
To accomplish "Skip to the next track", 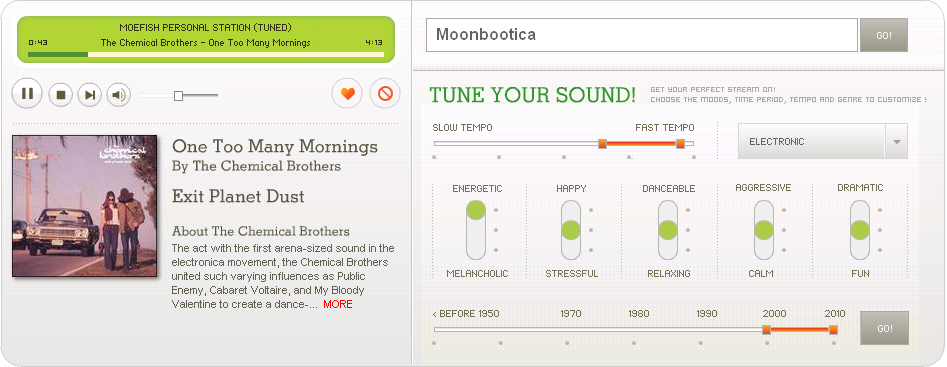I will [89, 95].
